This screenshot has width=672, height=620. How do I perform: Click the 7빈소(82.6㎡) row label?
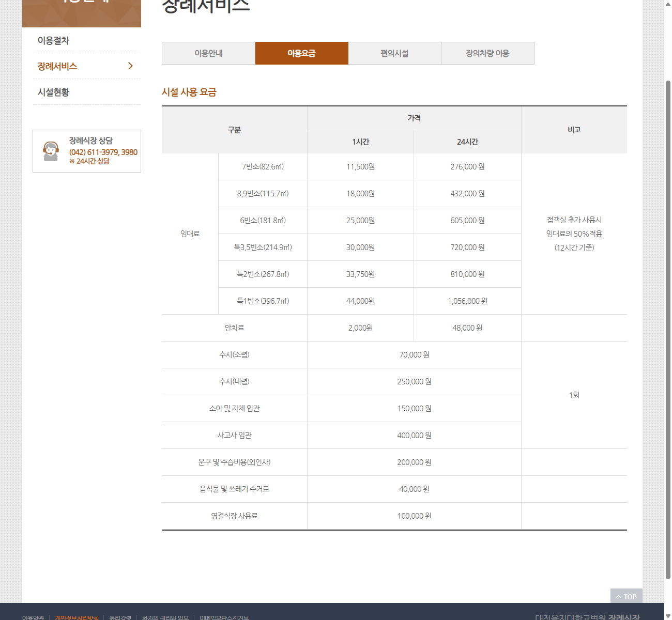[263, 166]
